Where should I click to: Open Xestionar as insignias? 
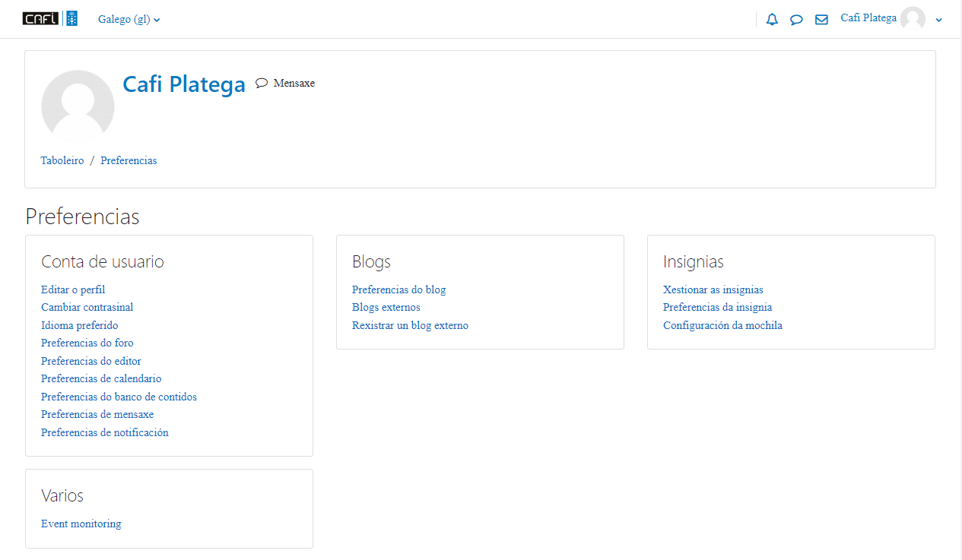tap(713, 289)
